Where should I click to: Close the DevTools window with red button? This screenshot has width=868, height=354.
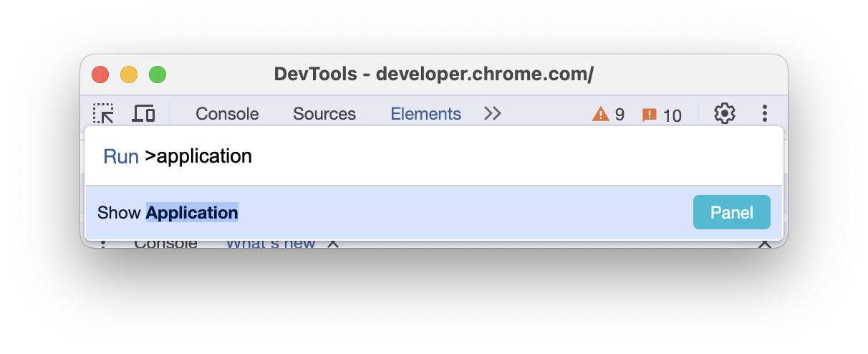click(100, 75)
